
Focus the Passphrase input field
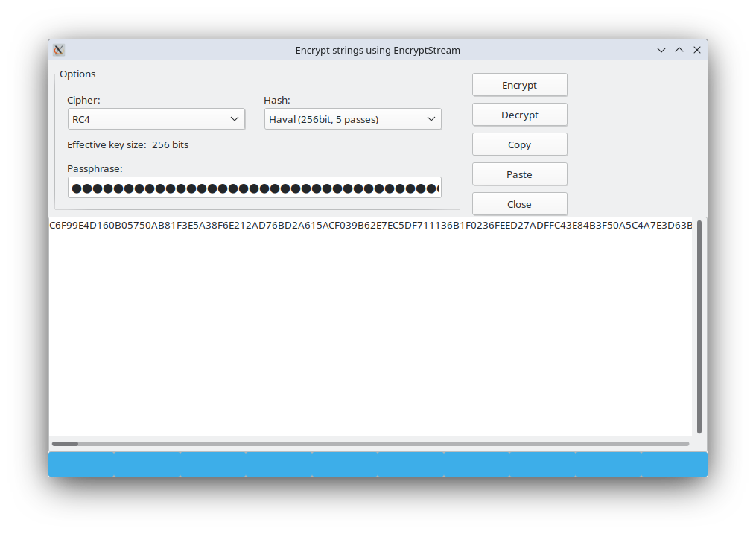tap(255, 188)
